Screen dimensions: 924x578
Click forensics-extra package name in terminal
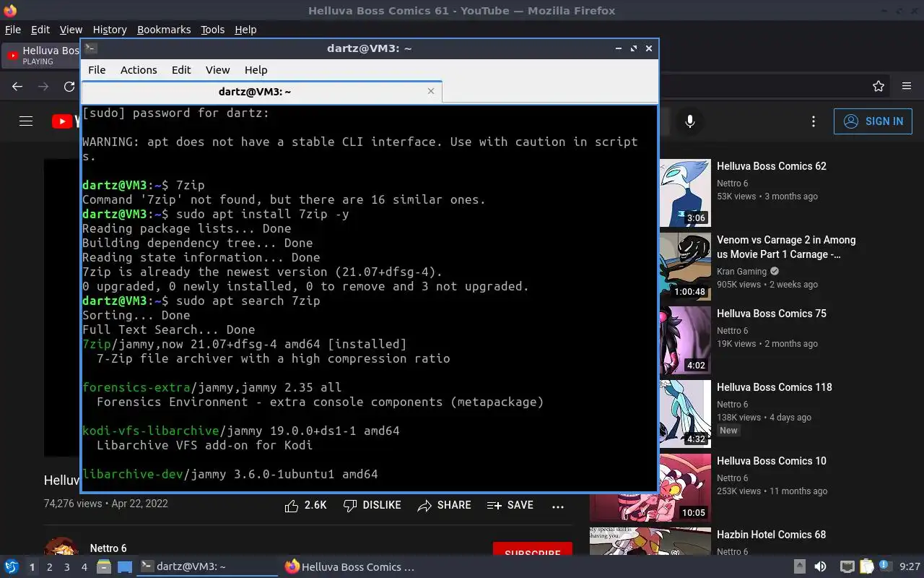click(136, 387)
